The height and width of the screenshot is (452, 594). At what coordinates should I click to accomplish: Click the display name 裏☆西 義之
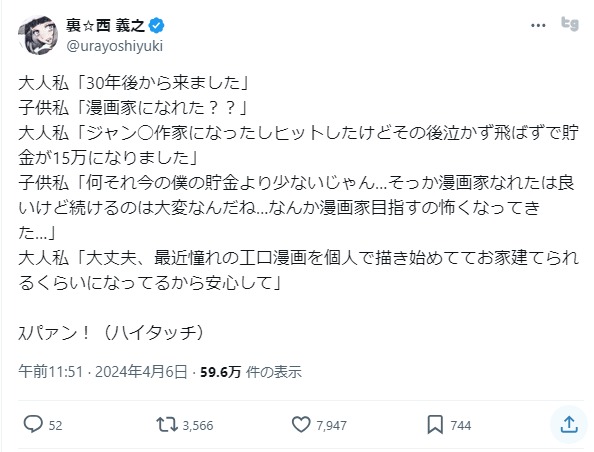[x=105, y=25]
